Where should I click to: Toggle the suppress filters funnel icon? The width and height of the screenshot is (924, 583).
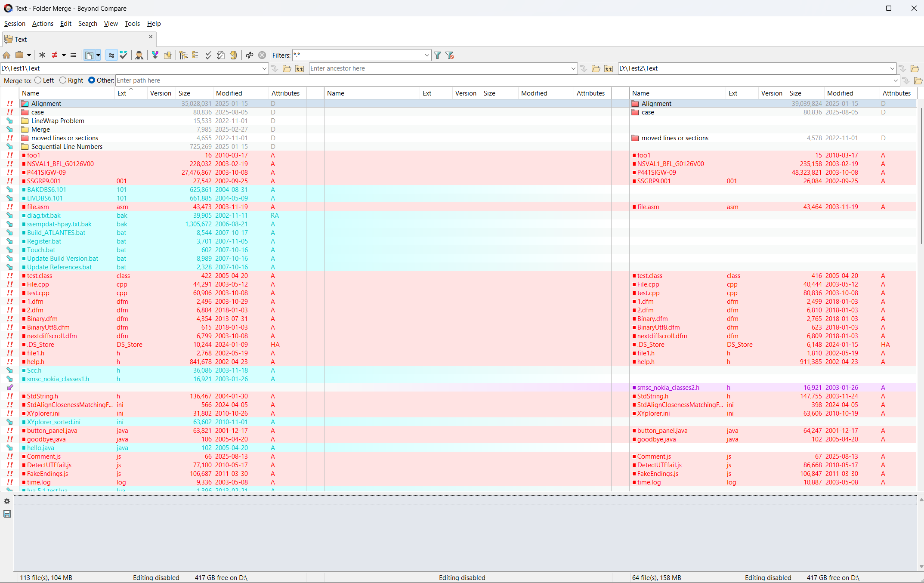point(450,55)
